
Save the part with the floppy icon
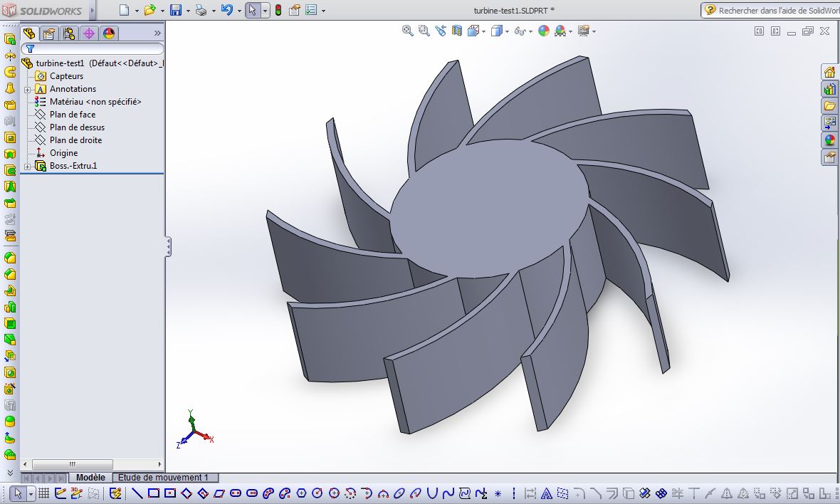pos(175,10)
